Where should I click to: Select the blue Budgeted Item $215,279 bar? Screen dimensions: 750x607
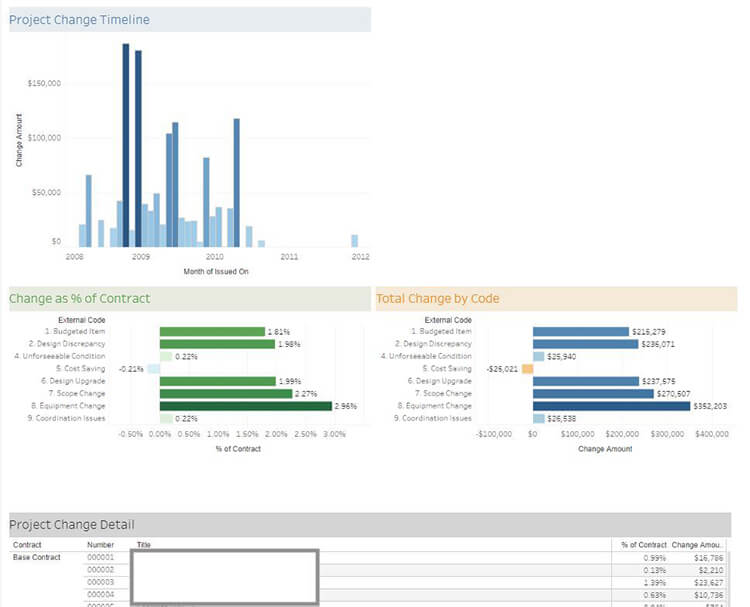coord(581,331)
